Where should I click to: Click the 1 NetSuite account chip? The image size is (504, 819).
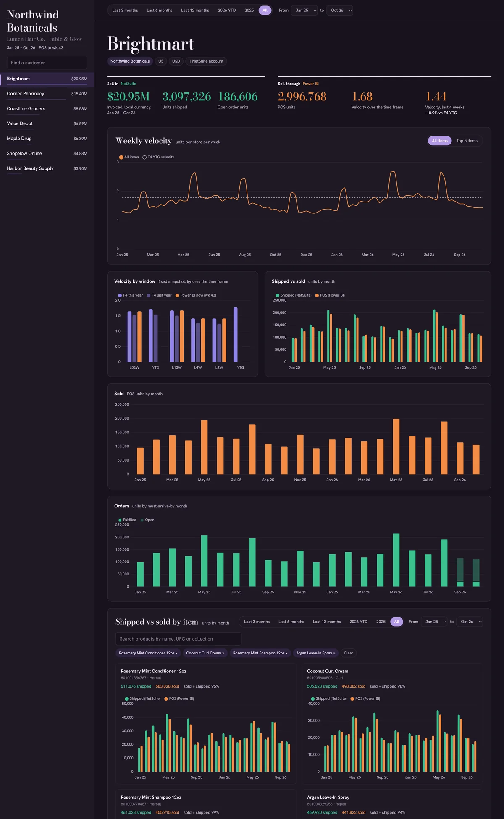pyautogui.click(x=206, y=61)
